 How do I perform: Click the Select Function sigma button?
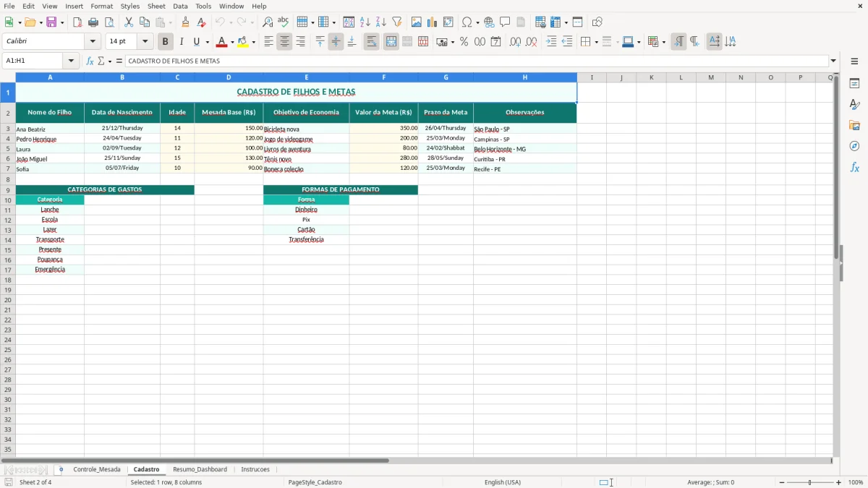point(101,61)
